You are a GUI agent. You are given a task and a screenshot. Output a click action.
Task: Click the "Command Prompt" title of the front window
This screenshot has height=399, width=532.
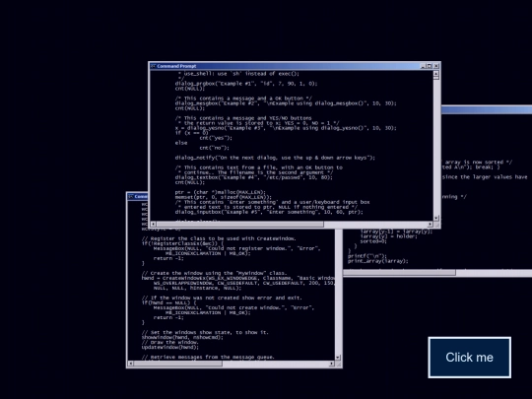tap(176, 66)
